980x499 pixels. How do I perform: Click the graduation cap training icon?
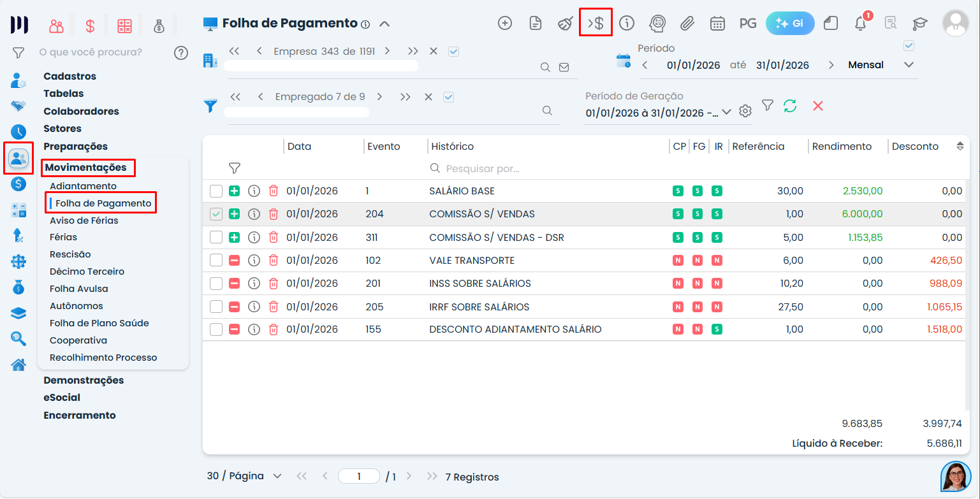(x=919, y=23)
